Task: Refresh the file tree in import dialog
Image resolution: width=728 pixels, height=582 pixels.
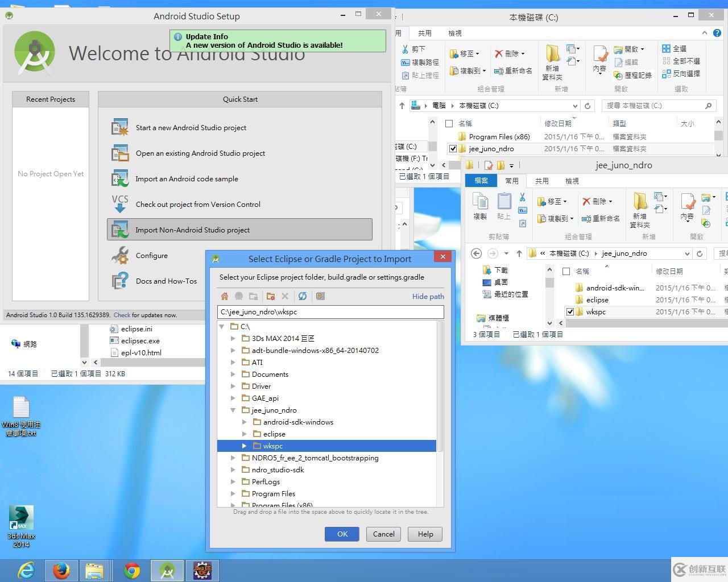Action: [303, 296]
